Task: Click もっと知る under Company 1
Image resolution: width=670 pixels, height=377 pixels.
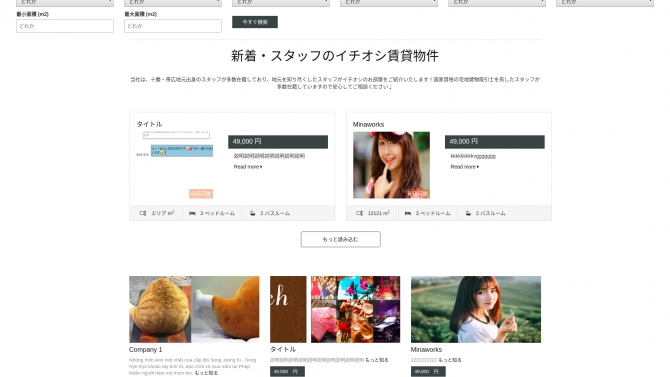Action: coord(206,373)
